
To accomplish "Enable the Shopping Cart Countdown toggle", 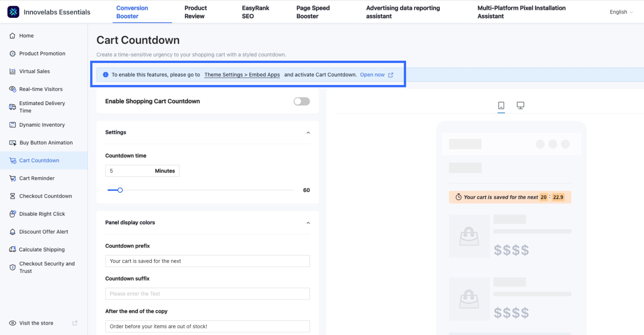I will tap(302, 101).
